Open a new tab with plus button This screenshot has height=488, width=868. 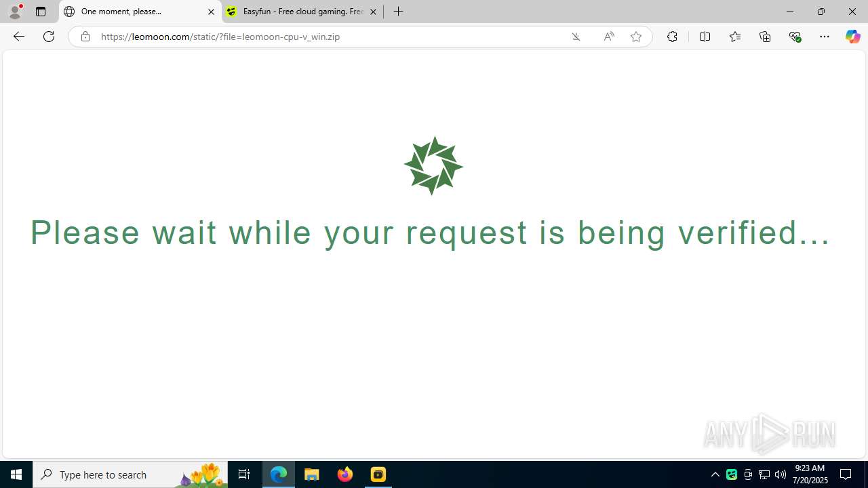coord(399,12)
